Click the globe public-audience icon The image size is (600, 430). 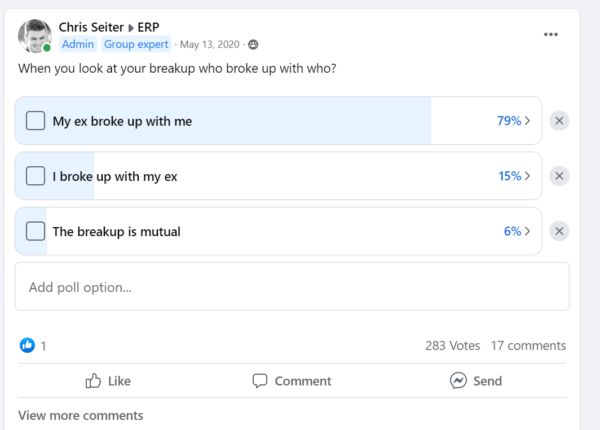pos(253,45)
